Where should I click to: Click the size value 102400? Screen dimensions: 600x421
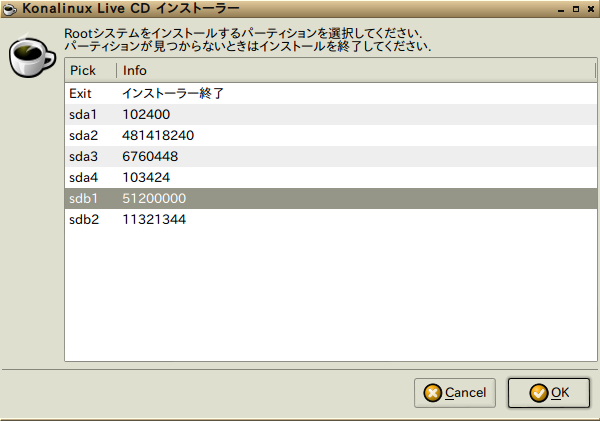pyautogui.click(x=146, y=114)
